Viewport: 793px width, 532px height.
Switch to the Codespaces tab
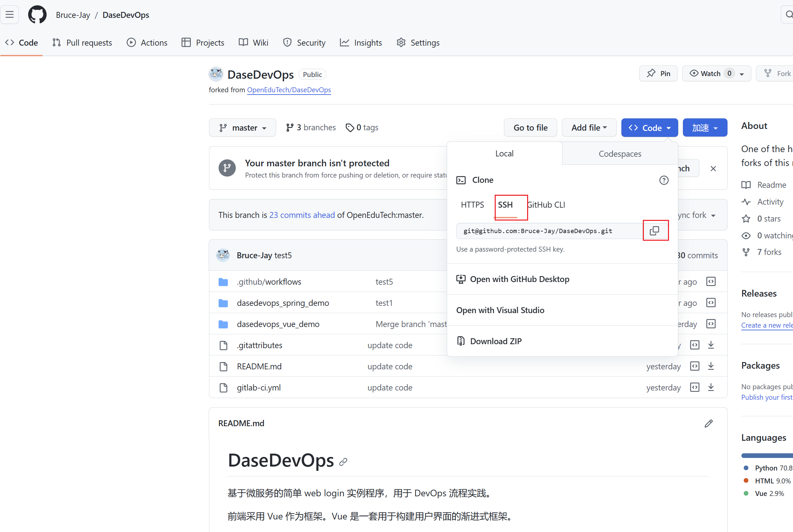620,154
